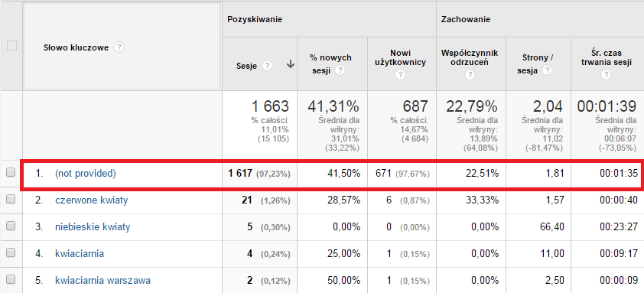Check the box for niebieskie kwiaty row

11,226
